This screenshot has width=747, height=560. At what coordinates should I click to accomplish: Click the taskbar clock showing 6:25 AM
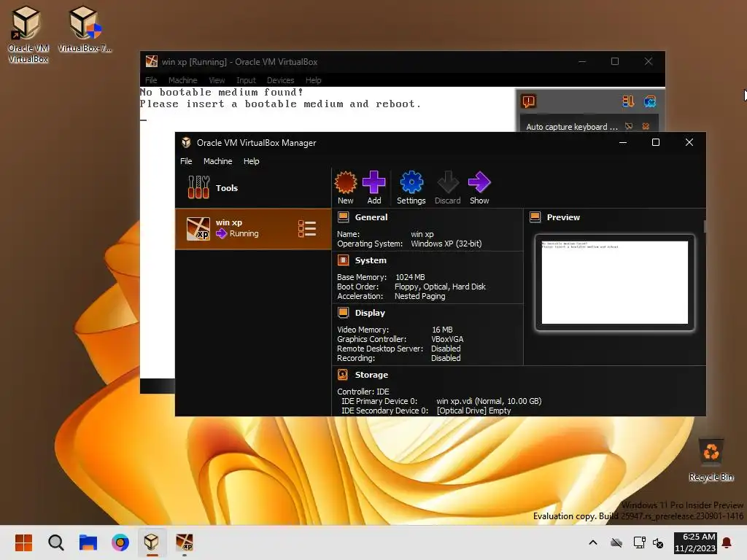pyautogui.click(x=695, y=542)
